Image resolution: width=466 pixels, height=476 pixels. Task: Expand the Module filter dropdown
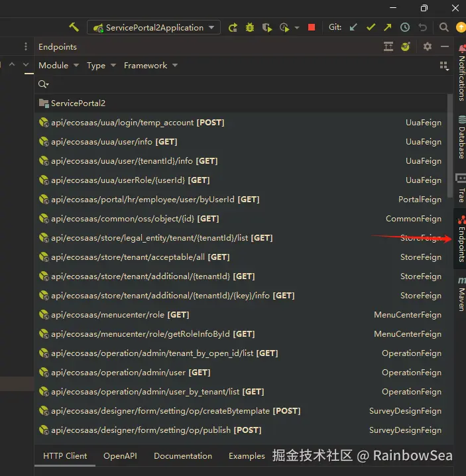(58, 65)
